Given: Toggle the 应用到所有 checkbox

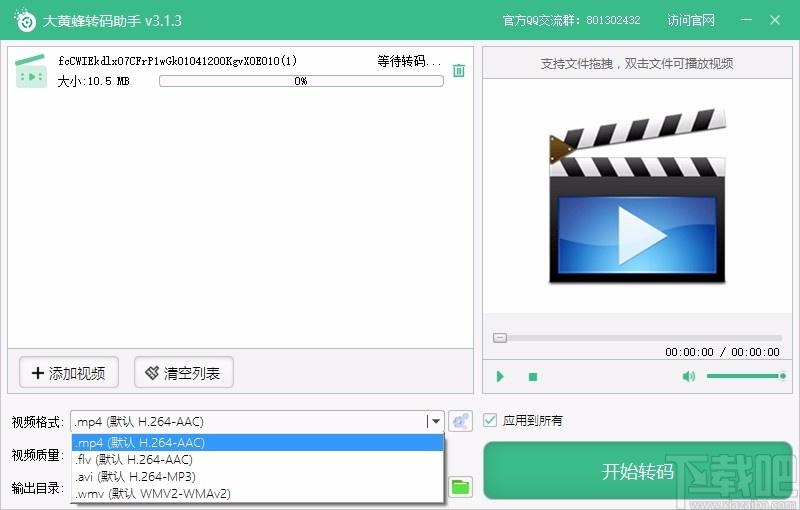Looking at the screenshot, I should [x=490, y=420].
